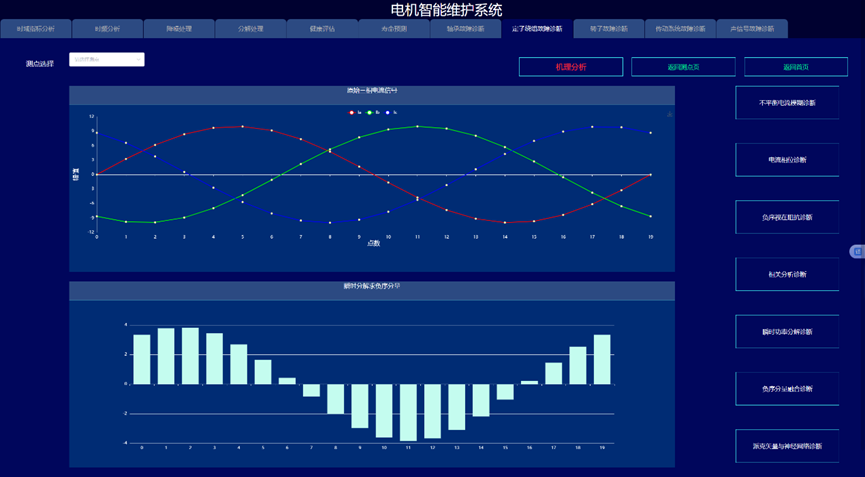
Task: Choose the 负序视在阻抗诊断 button
Action: pos(787,217)
